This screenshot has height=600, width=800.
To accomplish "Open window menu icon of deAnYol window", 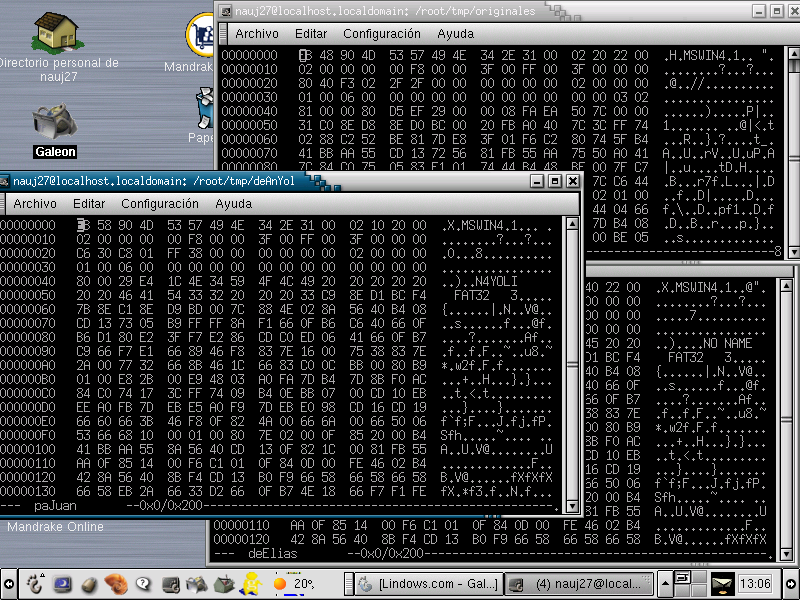I will 5,181.
